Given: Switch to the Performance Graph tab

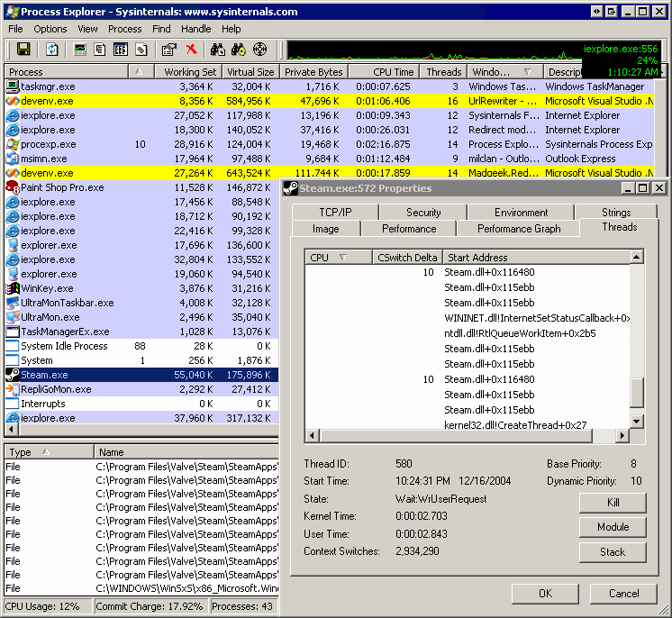Looking at the screenshot, I should 519,229.
